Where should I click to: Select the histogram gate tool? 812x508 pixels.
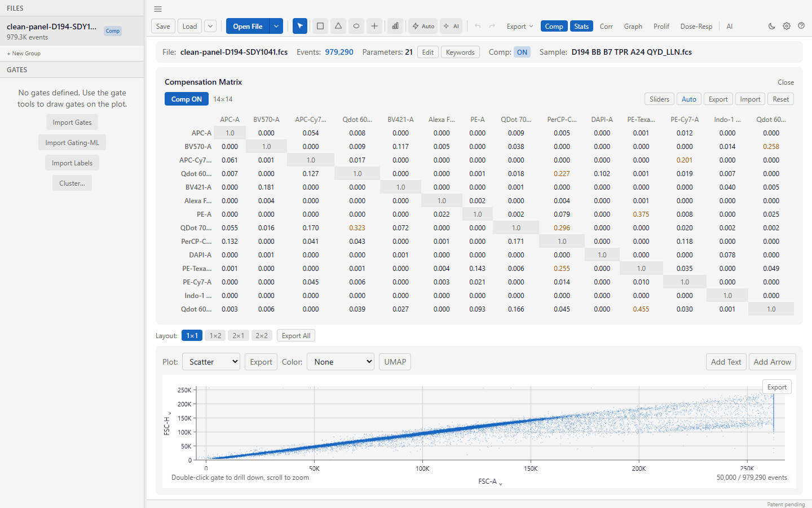395,26
